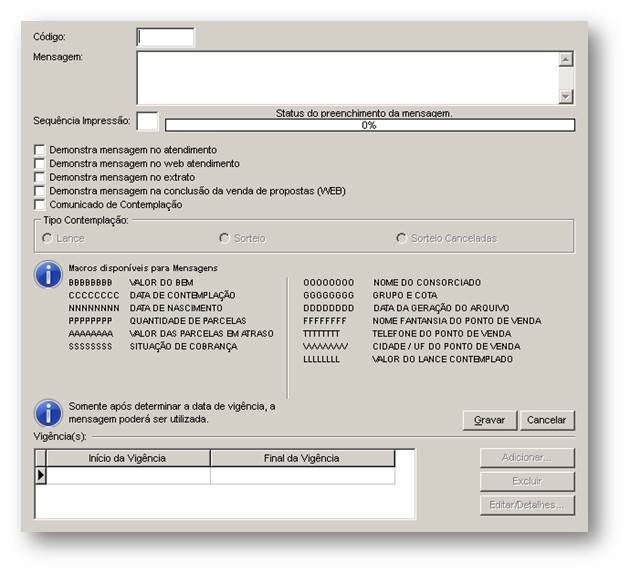Click the Gravar button
The width and height of the screenshot is (630, 574).
[489, 420]
